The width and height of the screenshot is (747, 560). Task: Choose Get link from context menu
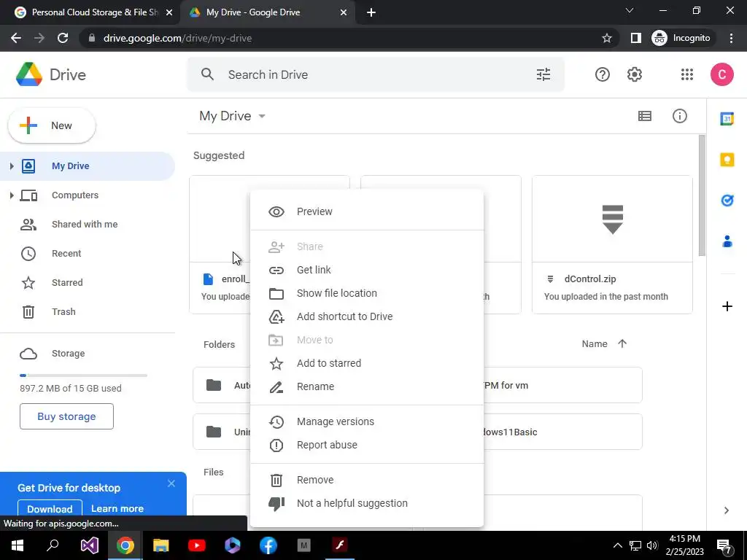(x=367, y=270)
